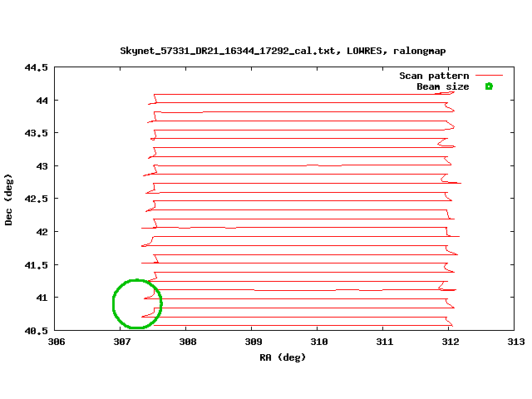Click the y-axis tick label 40.5

(x=36, y=331)
